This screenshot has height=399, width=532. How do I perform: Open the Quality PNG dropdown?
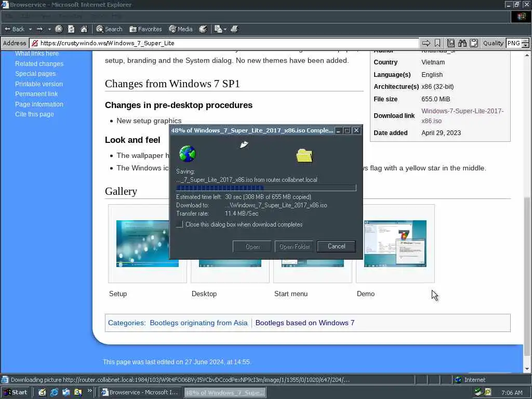click(x=517, y=43)
